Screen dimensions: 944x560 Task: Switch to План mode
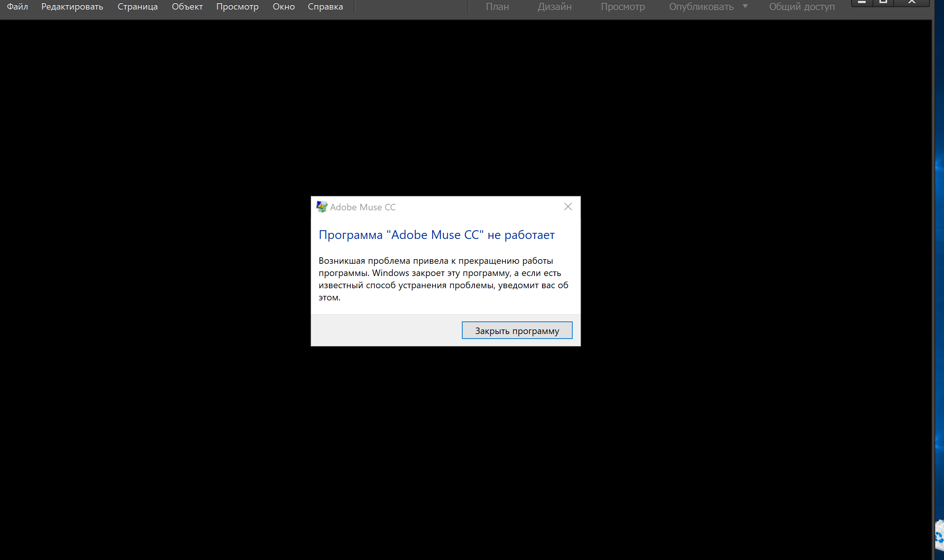click(497, 6)
